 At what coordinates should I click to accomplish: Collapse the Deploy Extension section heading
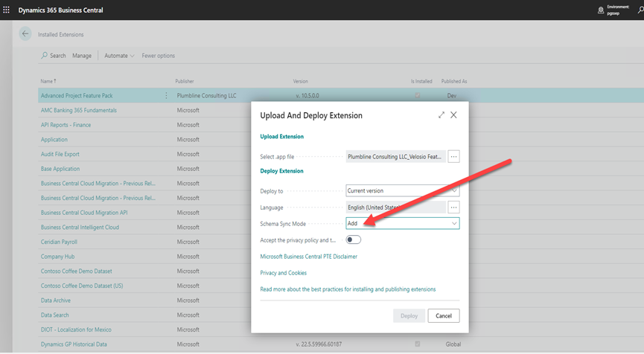pyautogui.click(x=281, y=170)
